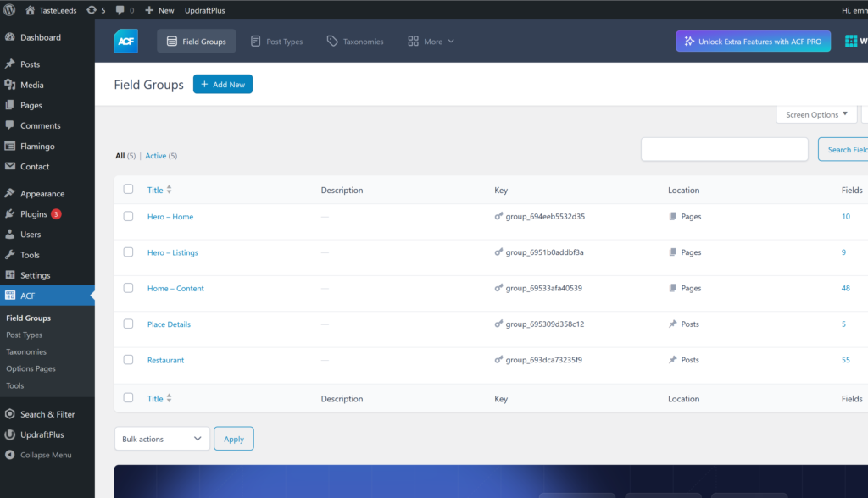The height and width of the screenshot is (498, 868).
Task: Click the WordPress logo in admin bar
Action: [x=10, y=10]
